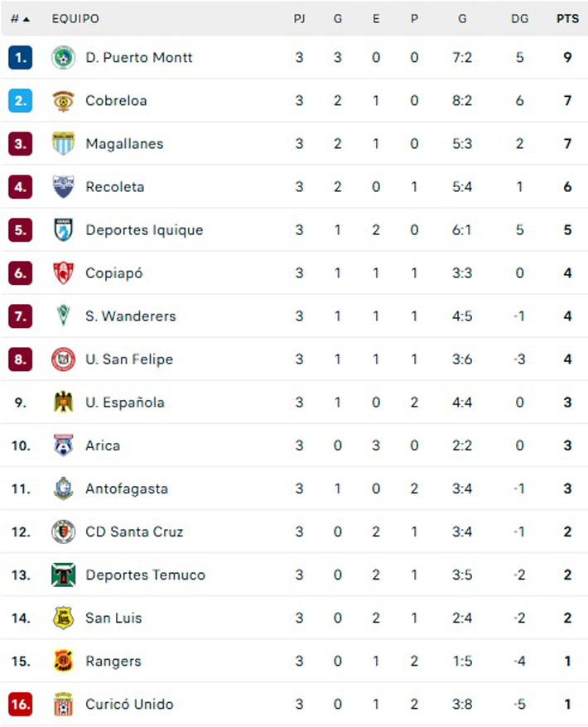Click the Magallanes striped crest icon
Screen dimensions: 588x727
pos(63,144)
